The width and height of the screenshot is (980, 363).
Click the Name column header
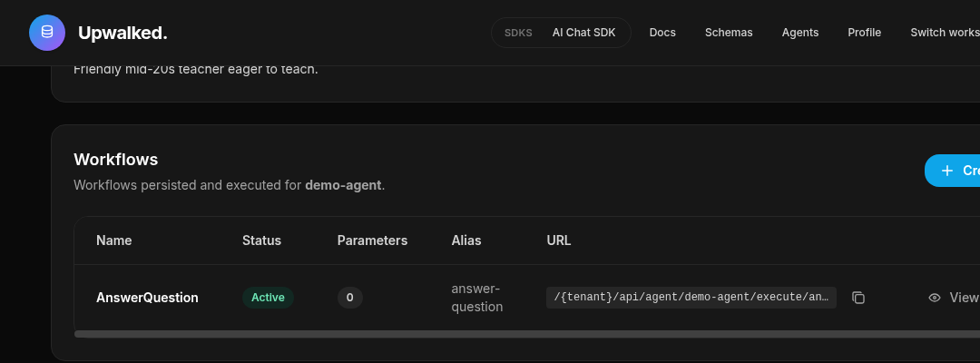click(x=113, y=240)
